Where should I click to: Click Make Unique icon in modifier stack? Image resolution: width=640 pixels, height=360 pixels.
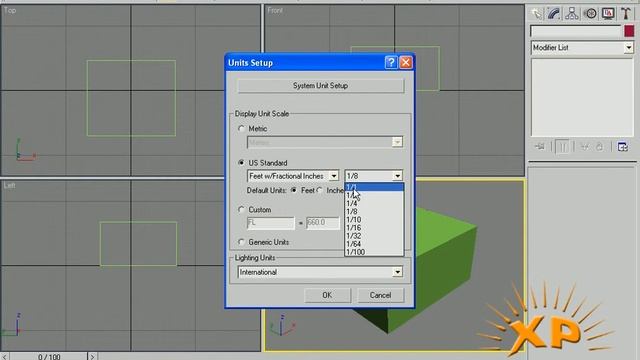click(584, 147)
